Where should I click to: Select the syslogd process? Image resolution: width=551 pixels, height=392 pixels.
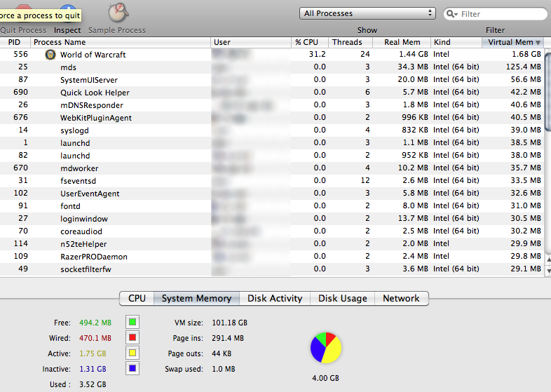(x=272, y=130)
